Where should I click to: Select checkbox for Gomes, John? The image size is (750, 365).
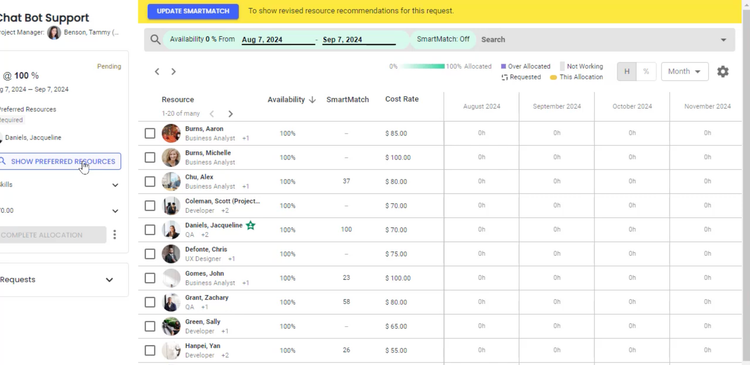(x=150, y=278)
